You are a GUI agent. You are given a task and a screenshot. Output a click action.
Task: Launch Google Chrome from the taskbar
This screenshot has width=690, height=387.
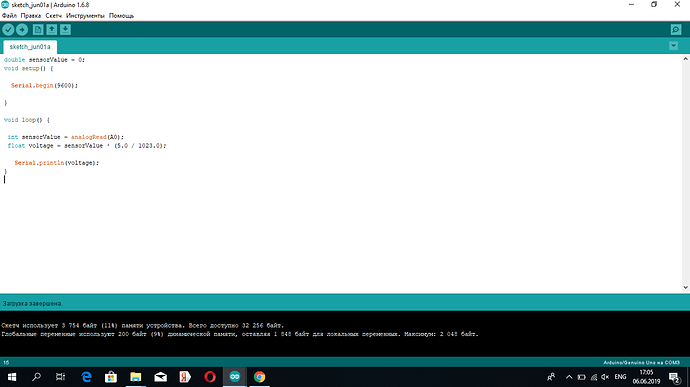[259, 377]
